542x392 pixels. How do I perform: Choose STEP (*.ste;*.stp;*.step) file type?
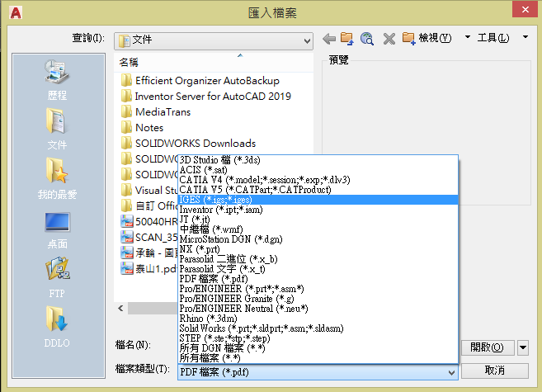coord(318,338)
